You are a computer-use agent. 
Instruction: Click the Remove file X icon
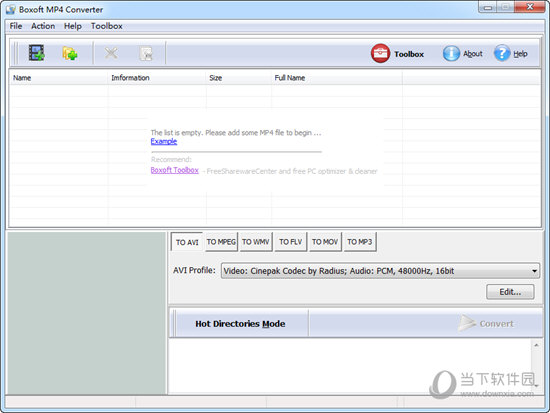point(111,53)
